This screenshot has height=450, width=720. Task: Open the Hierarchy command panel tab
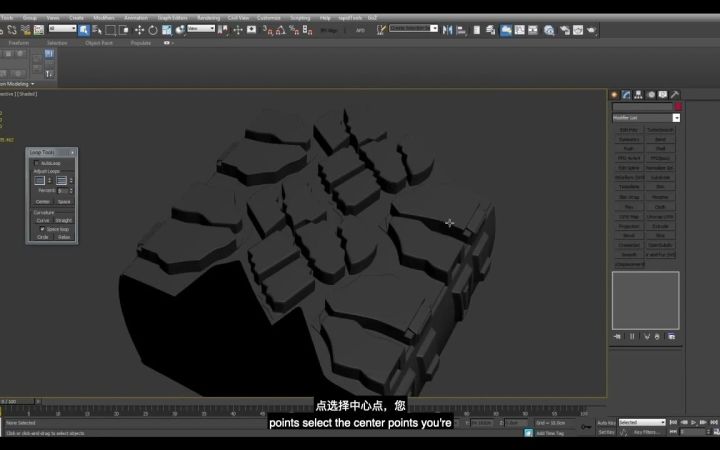[x=638, y=95]
